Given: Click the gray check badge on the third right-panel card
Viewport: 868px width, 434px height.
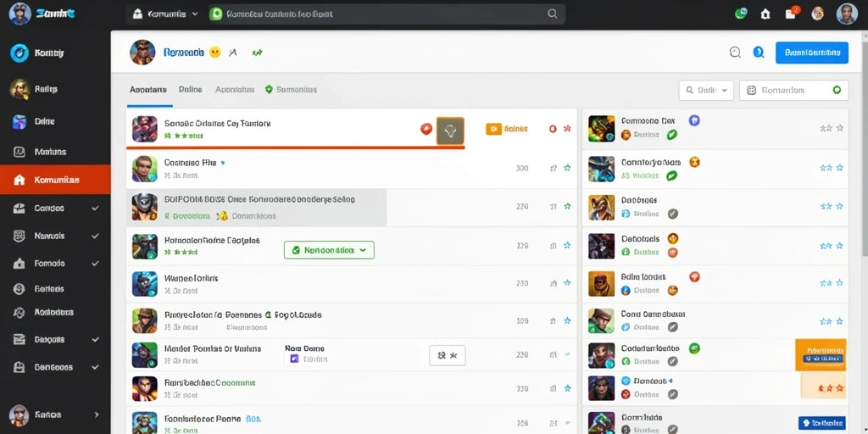Looking at the screenshot, I should pos(672,213).
